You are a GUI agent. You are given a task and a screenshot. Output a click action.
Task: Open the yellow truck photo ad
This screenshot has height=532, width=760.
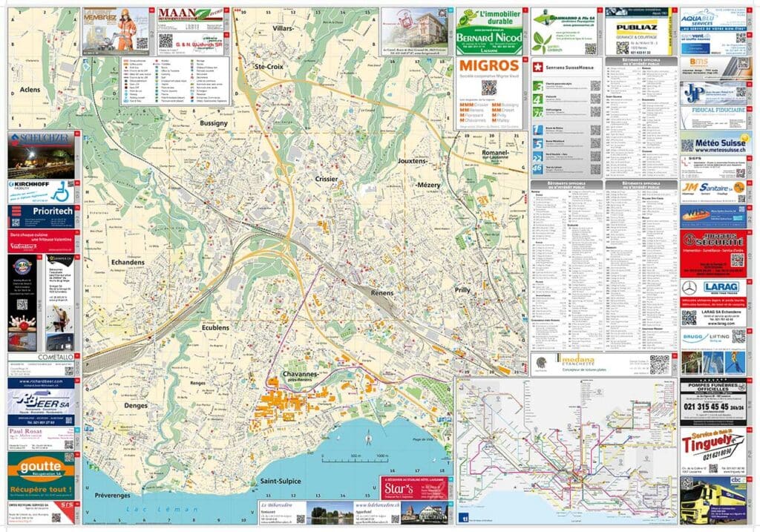tap(713, 501)
